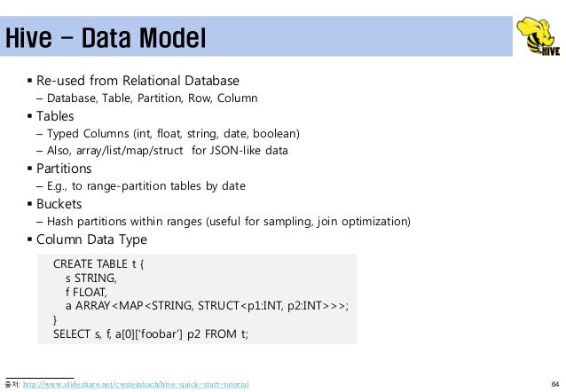Select the 'Re-used from Relational Database' bullet

click(138, 80)
